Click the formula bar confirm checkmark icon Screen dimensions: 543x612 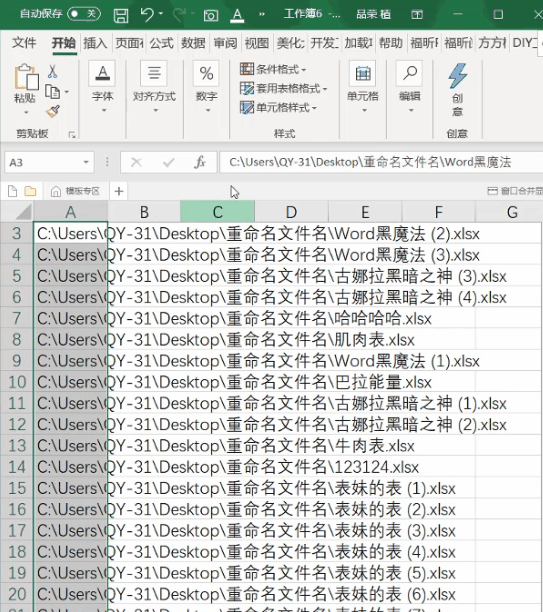coord(169,162)
